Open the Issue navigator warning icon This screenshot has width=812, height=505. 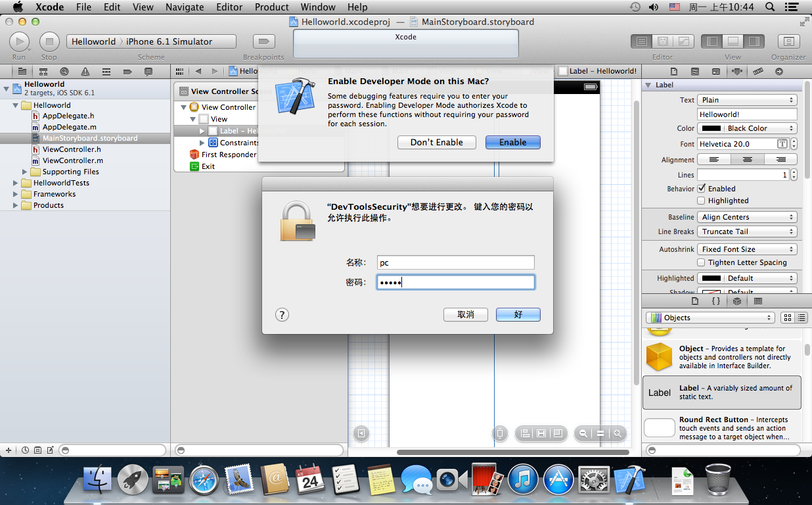coord(85,72)
